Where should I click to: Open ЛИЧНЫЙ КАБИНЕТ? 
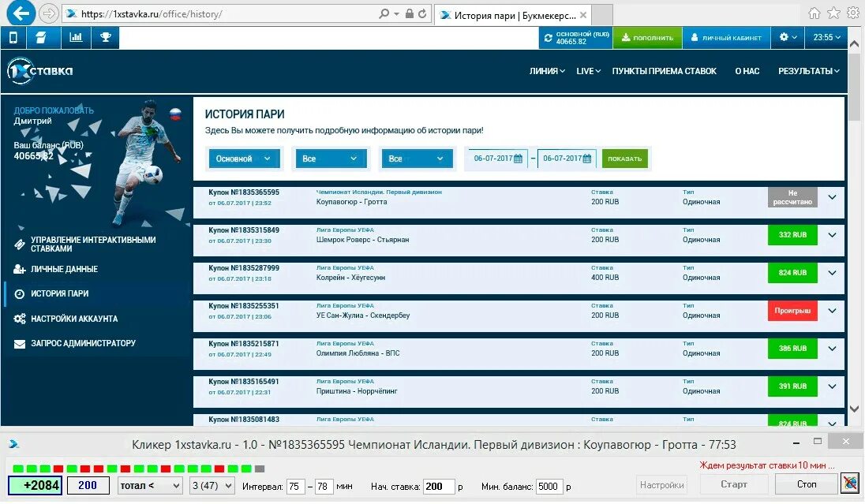pyautogui.click(x=727, y=38)
